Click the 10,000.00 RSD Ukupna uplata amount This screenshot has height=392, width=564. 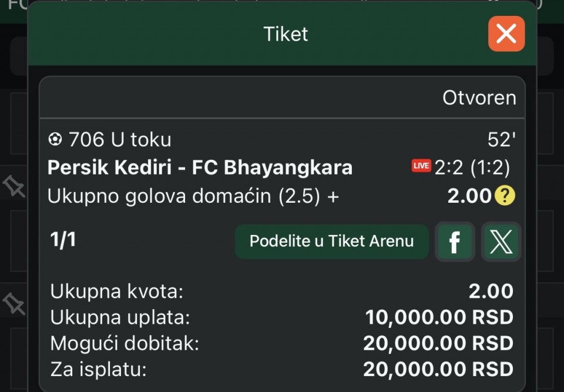point(439,317)
